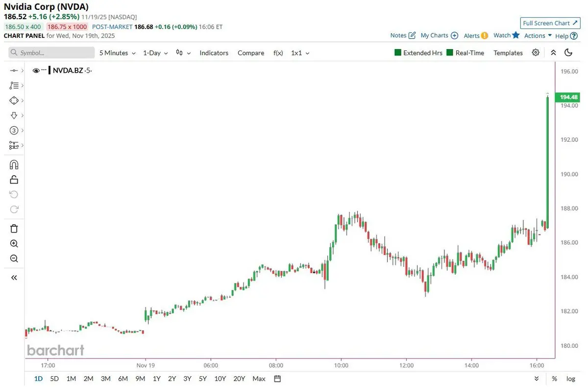Switch to dark mode moon icon

click(x=568, y=52)
